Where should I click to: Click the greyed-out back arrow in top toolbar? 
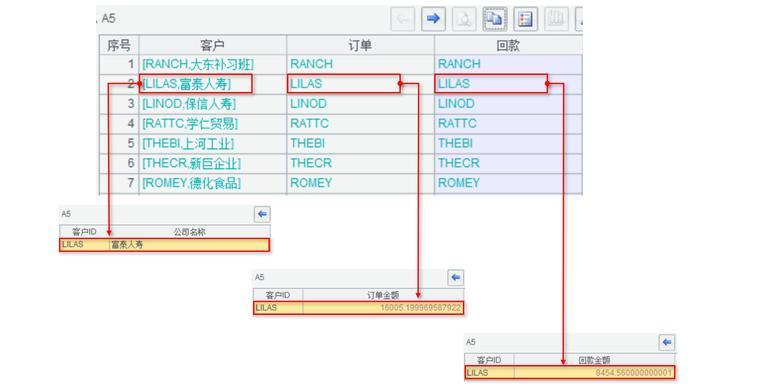(403, 19)
